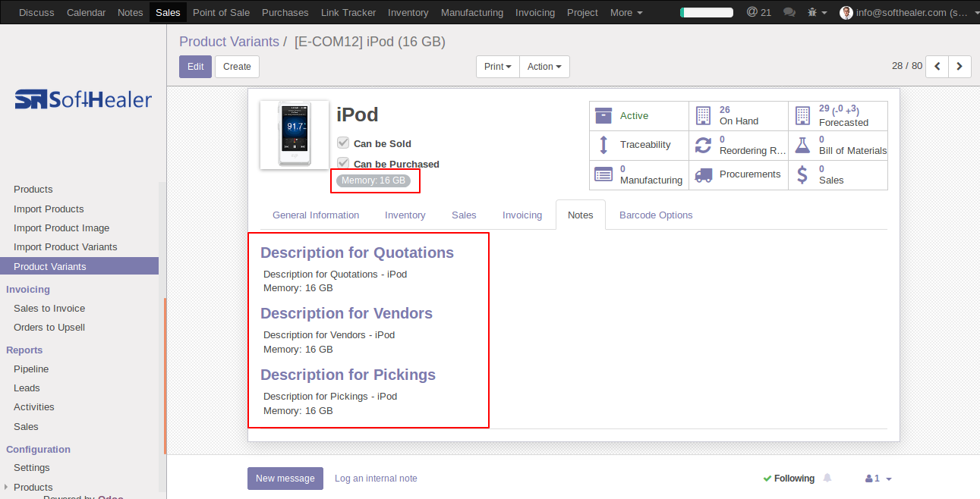Open Import Product Image in sidebar
This screenshot has width=980, height=499.
(x=61, y=228)
